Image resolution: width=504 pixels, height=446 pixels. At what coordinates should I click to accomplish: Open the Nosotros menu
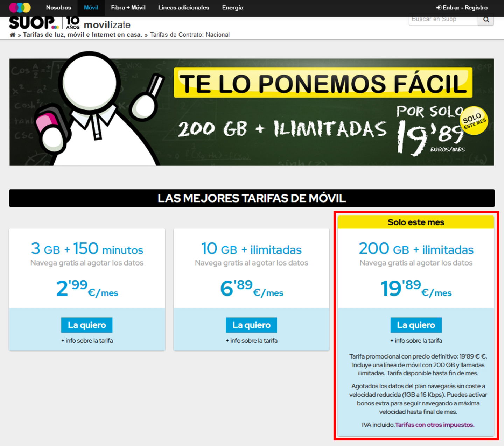tap(58, 7)
